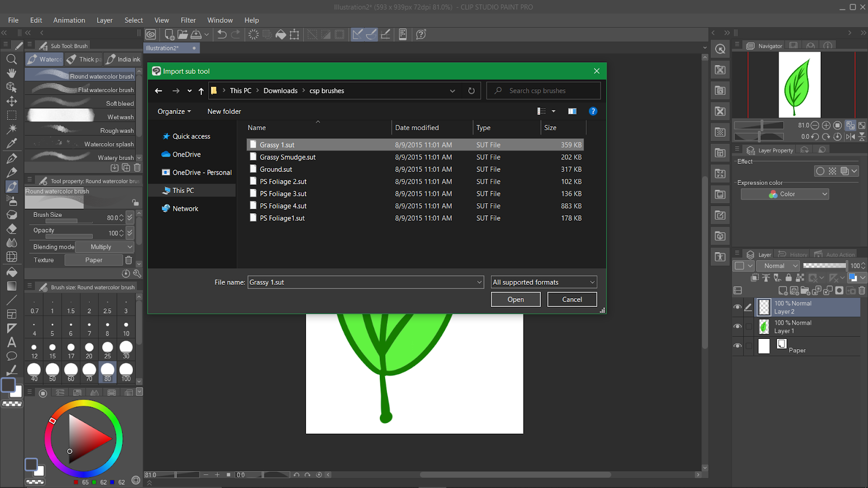Select the Text tool
Viewport: 868px width, 488px height.
(11, 342)
